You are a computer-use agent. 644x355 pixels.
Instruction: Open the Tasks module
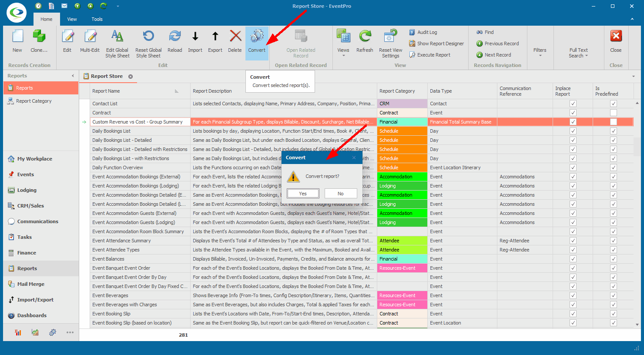41,237
